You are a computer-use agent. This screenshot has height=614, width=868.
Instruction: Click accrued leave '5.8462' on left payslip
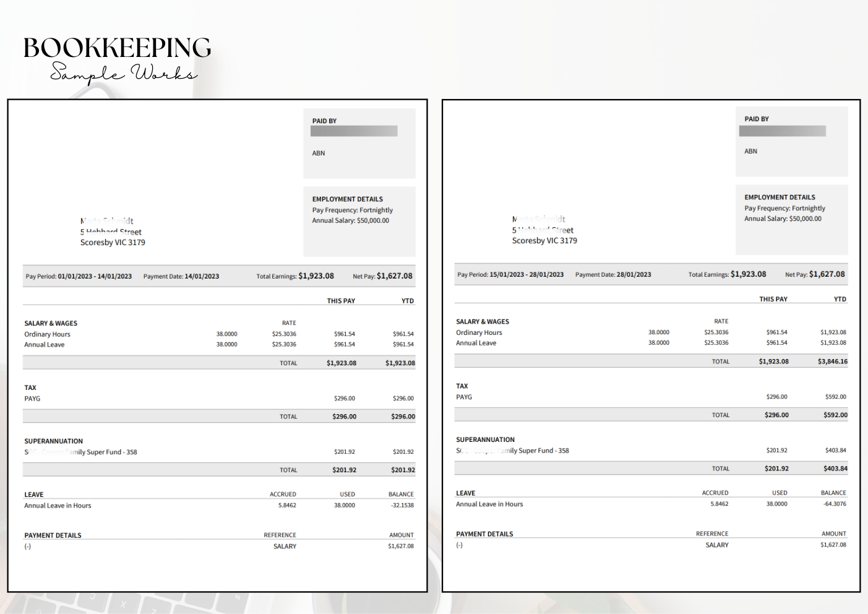coord(287,506)
